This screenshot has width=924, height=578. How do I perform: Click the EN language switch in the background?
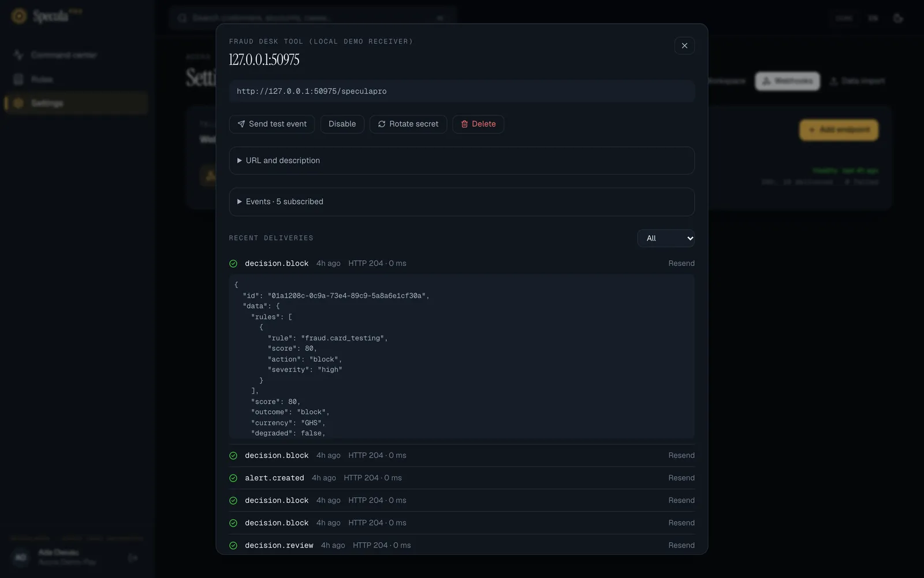point(873,18)
